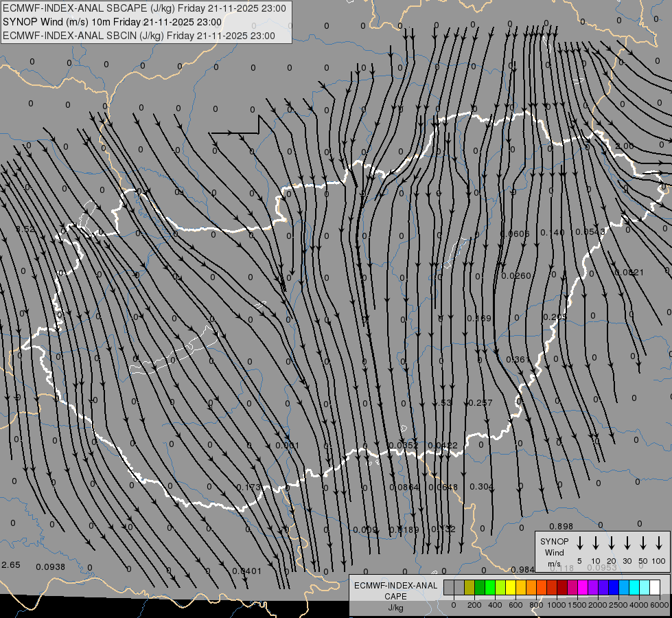Click the 0.984 value on the map
The image size is (672, 618).
click(523, 569)
